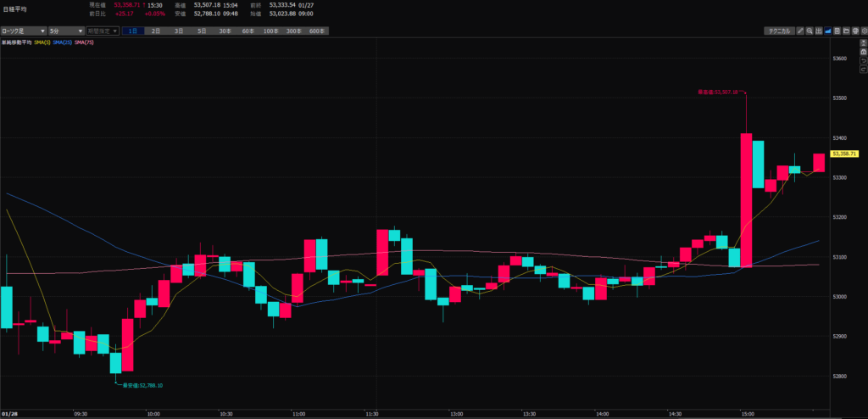Select the 100本 bar count tab

pos(270,31)
